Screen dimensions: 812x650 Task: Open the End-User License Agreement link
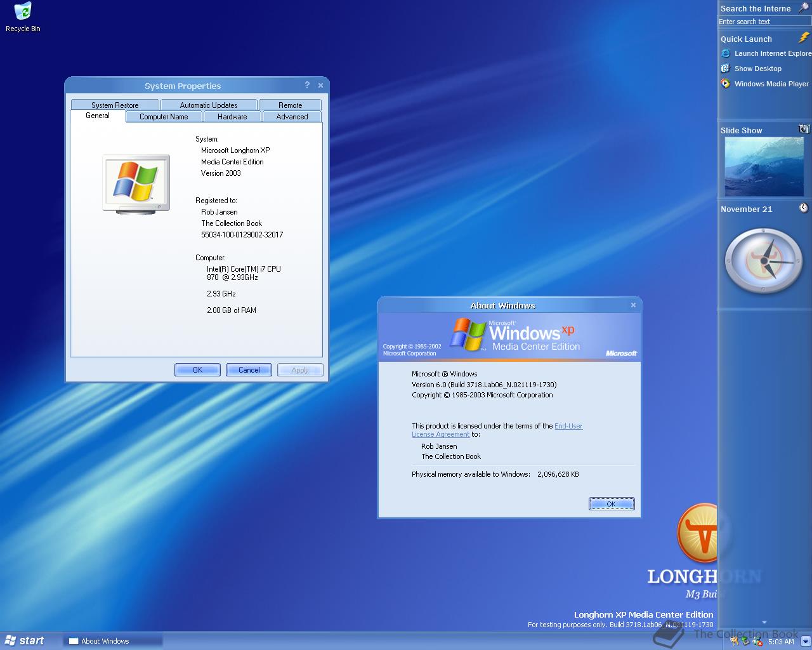(568, 426)
